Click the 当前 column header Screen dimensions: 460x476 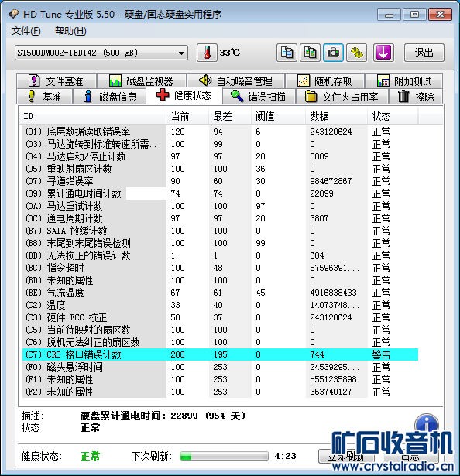[187, 116]
